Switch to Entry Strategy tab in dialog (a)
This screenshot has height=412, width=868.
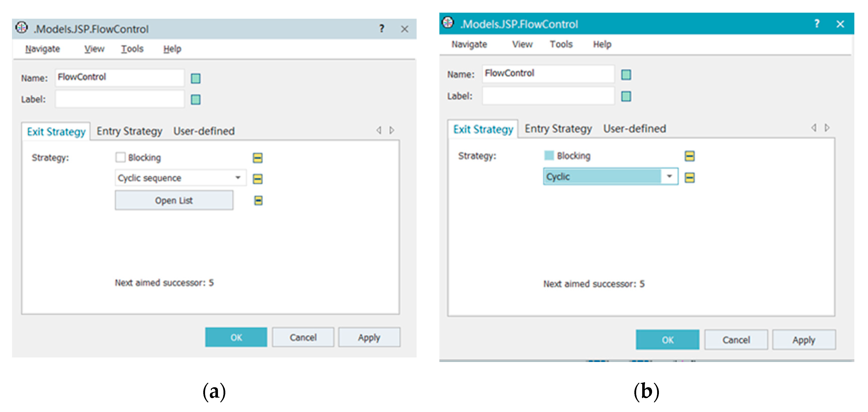[129, 131]
